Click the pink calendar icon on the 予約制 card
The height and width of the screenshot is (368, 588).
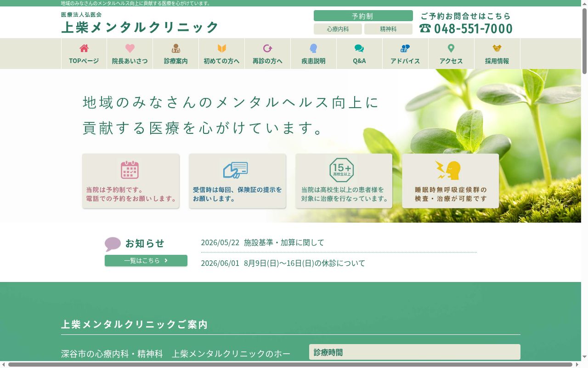click(x=130, y=170)
